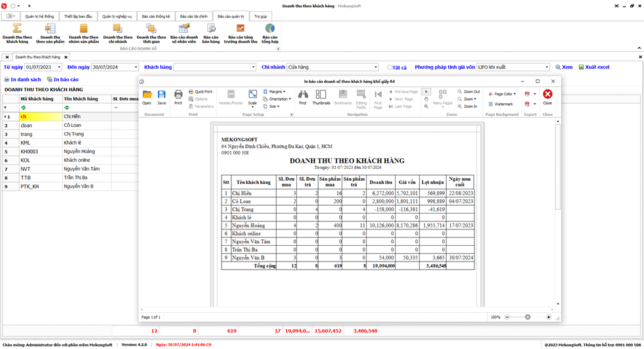The image size is (644, 349).
Task: Click the In danh sách link
Action: tap(22, 80)
